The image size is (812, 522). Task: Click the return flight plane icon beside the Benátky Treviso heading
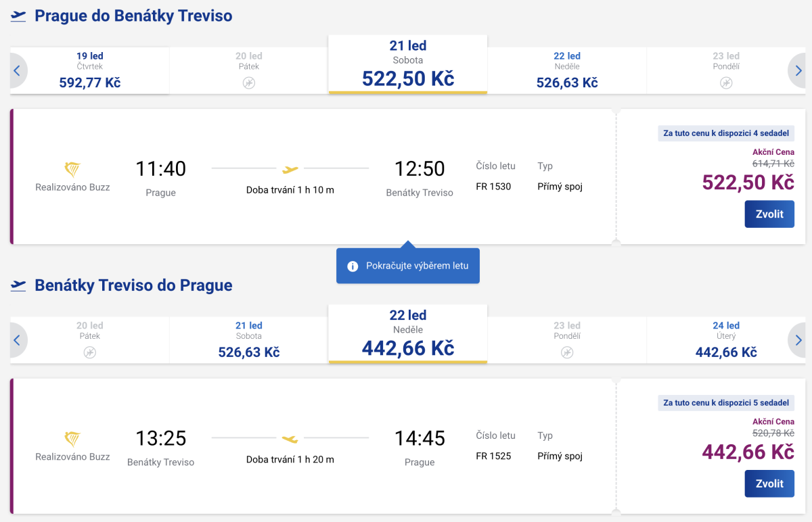click(18, 285)
